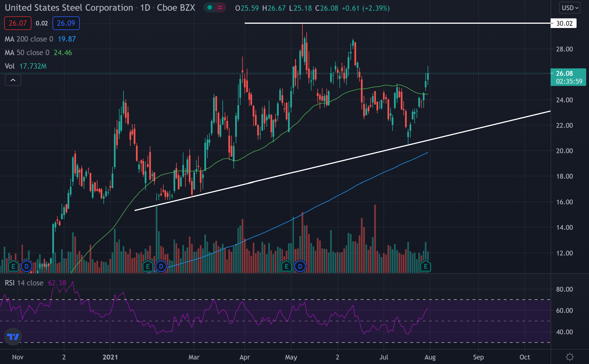Image resolution: width=589 pixels, height=364 pixels.
Task: Click the earnings E badge near November
Action: [x=13, y=266]
